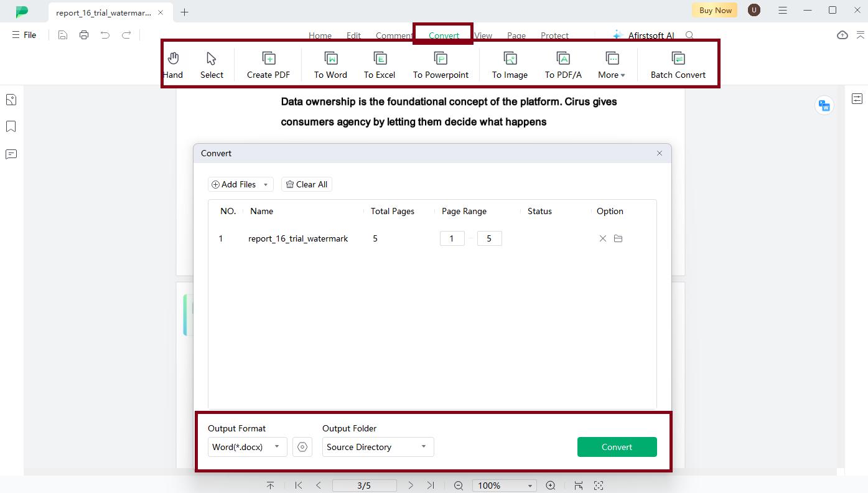868x493 pixels.
Task: Activate the Select cursor tool
Action: pos(212,65)
